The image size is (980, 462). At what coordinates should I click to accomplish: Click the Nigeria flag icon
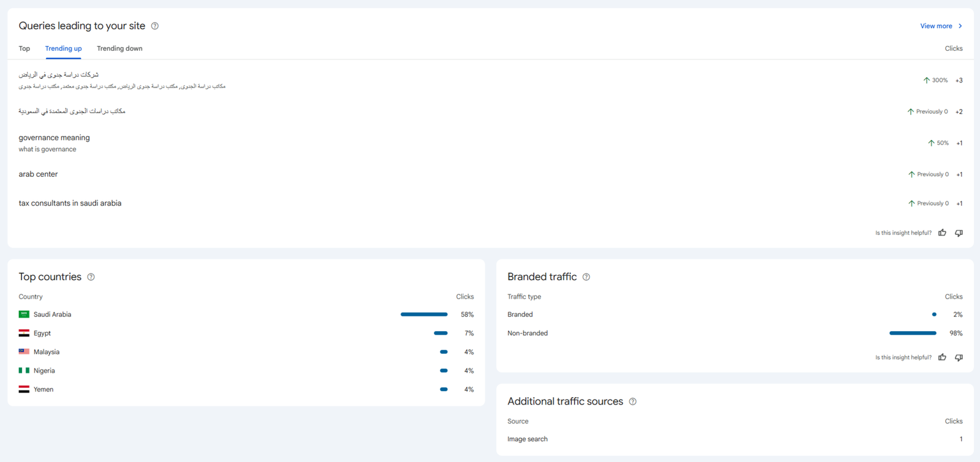click(x=24, y=371)
